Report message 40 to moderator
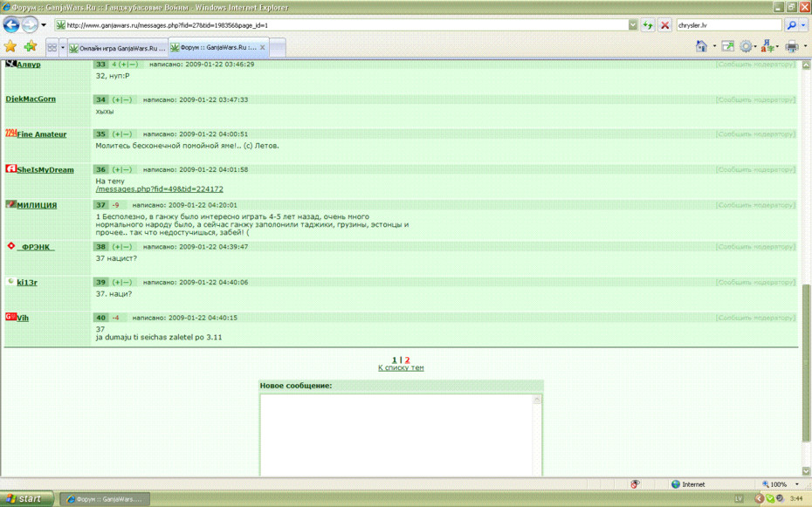The width and height of the screenshot is (812, 507). click(x=755, y=318)
